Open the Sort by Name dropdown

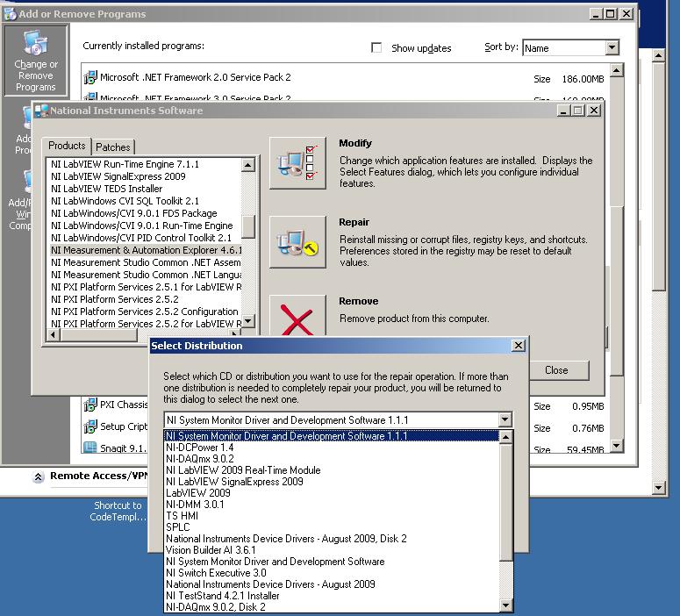[612, 47]
